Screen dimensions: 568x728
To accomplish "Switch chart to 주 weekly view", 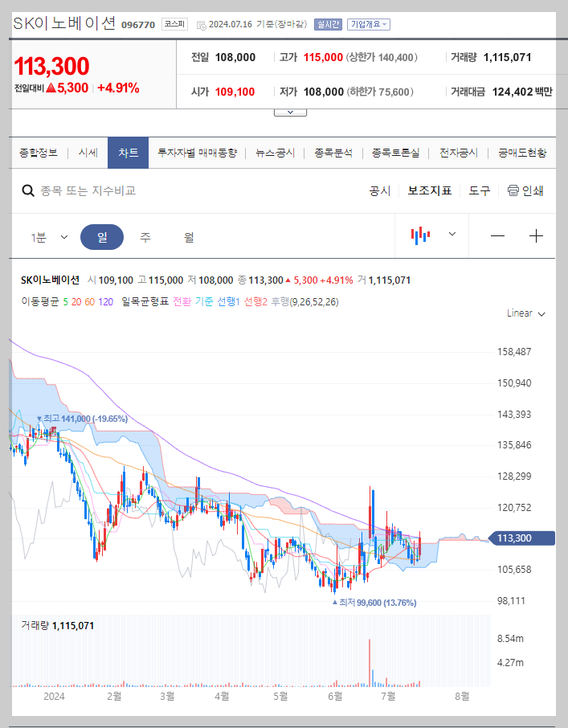I will point(145,236).
